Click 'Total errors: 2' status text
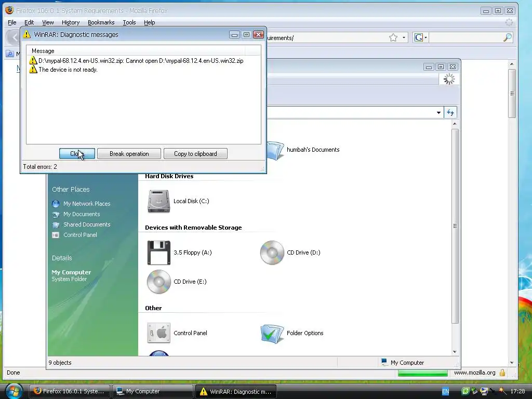The image size is (532, 399). pyautogui.click(x=40, y=167)
